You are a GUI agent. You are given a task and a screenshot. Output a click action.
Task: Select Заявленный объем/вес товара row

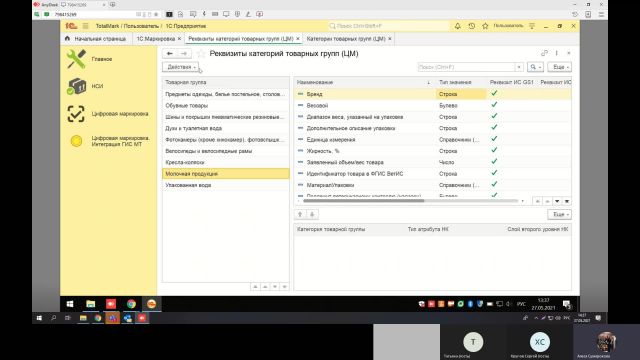433,162
